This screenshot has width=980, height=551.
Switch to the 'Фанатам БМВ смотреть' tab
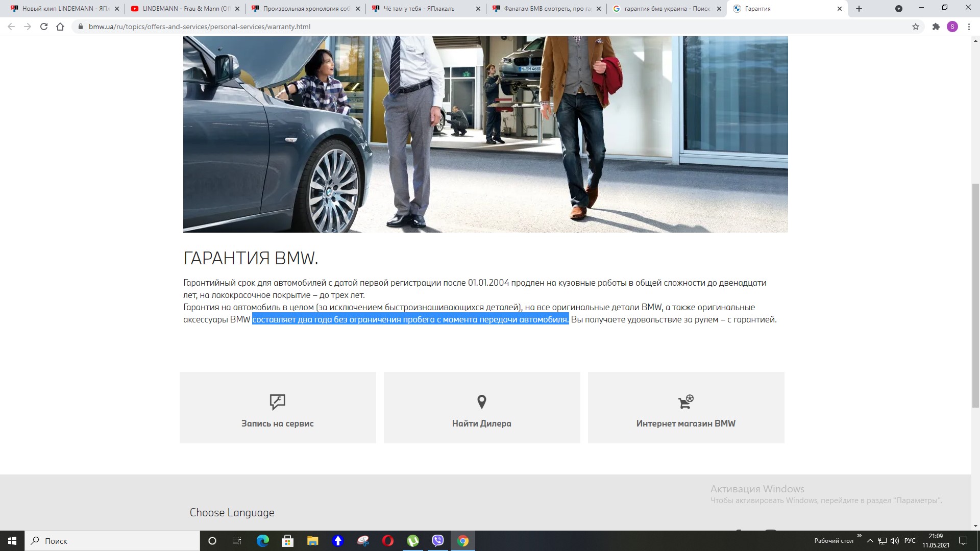coord(546,9)
